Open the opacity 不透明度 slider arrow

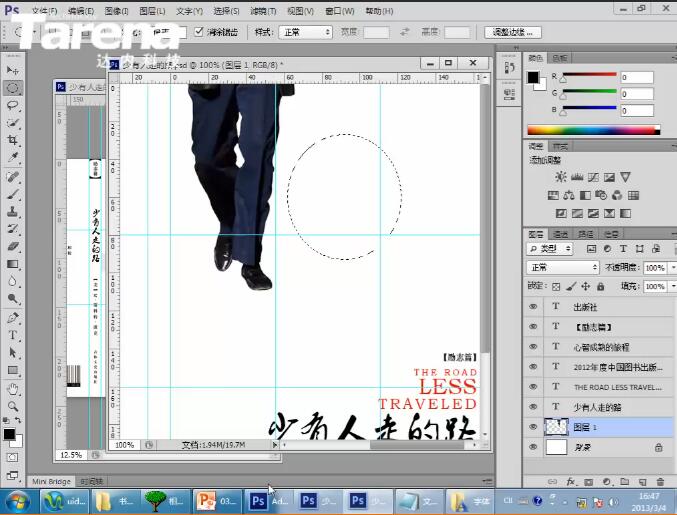point(673,268)
